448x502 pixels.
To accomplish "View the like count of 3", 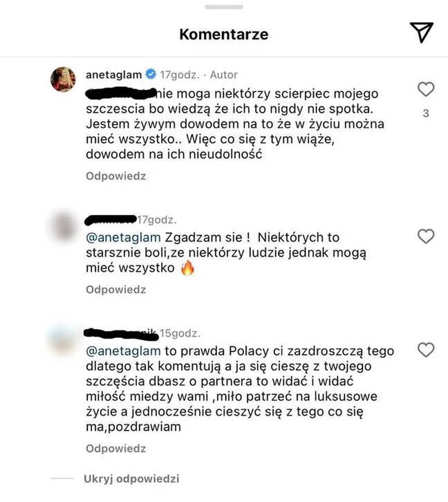I will tap(426, 113).
